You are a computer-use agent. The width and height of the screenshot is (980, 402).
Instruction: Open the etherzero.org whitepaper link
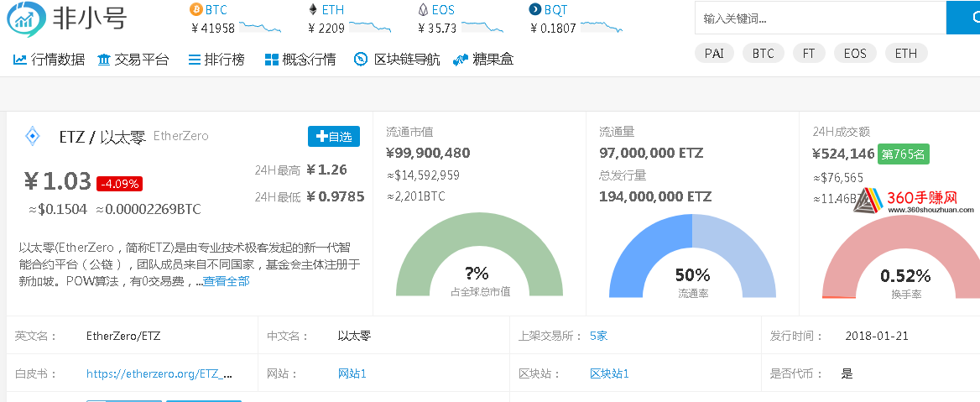159,373
